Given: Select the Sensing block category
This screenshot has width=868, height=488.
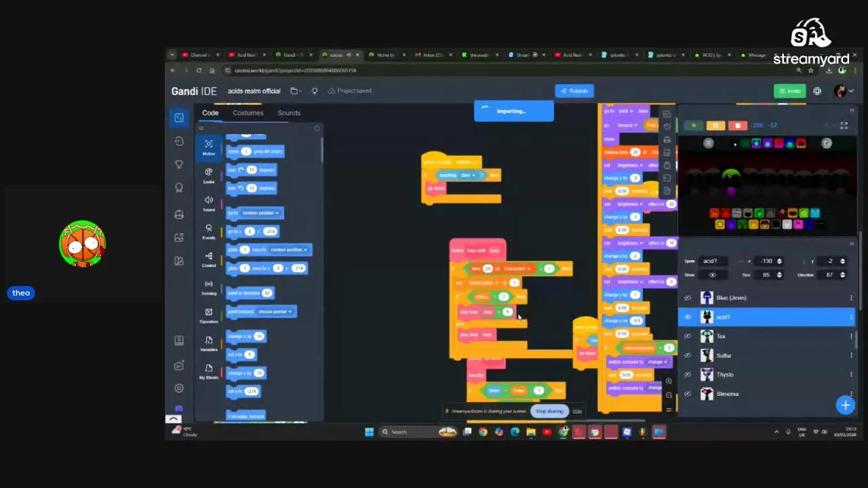Looking at the screenshot, I should (x=209, y=287).
